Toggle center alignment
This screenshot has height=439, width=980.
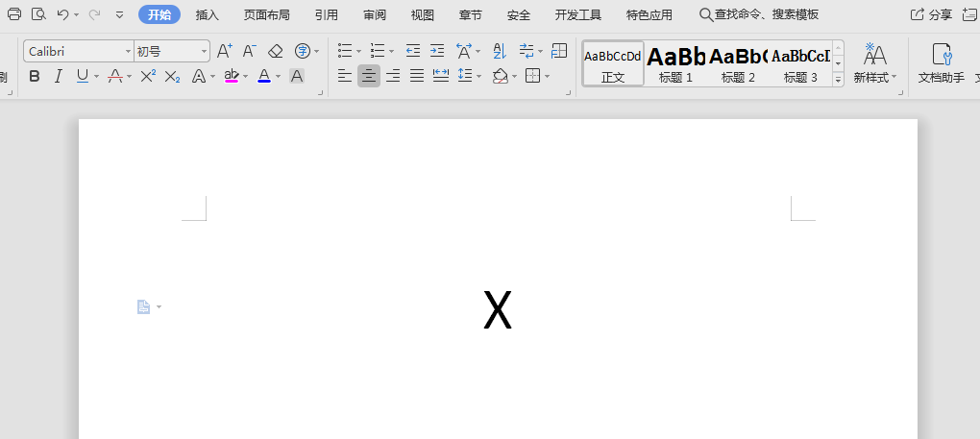369,76
